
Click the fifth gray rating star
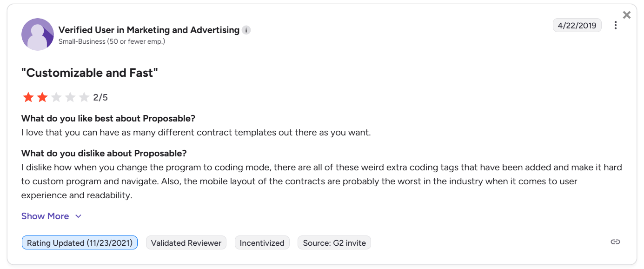click(84, 97)
